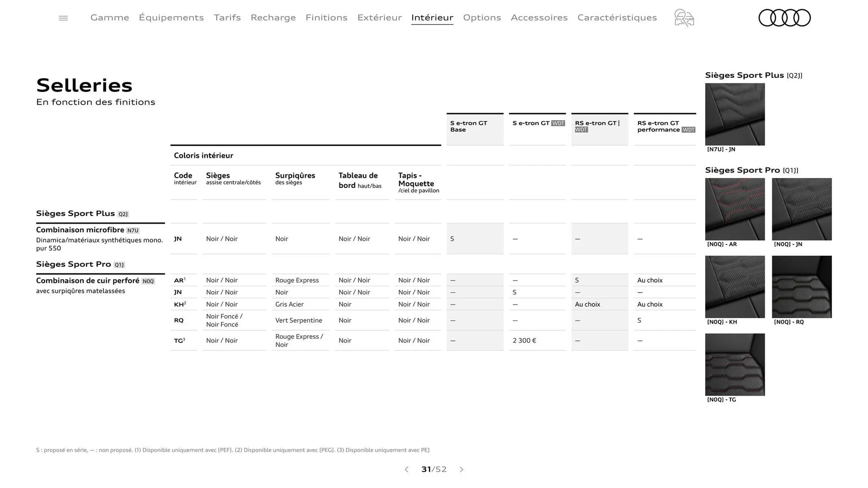
Task: Advance to the next brochure page
Action: 462,469
